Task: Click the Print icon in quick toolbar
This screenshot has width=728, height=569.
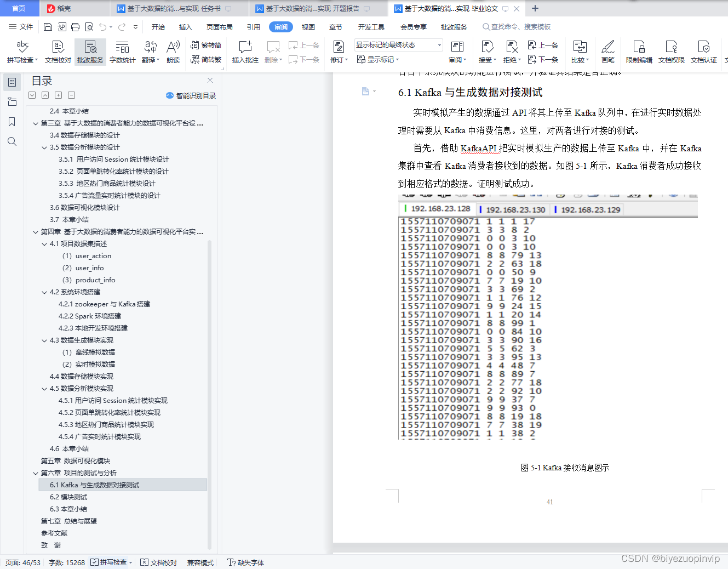Action: click(x=75, y=27)
